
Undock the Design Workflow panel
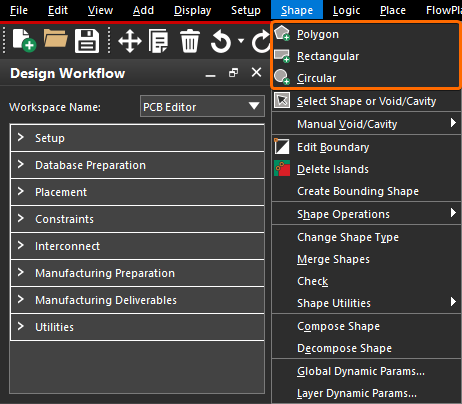pyautogui.click(x=233, y=72)
